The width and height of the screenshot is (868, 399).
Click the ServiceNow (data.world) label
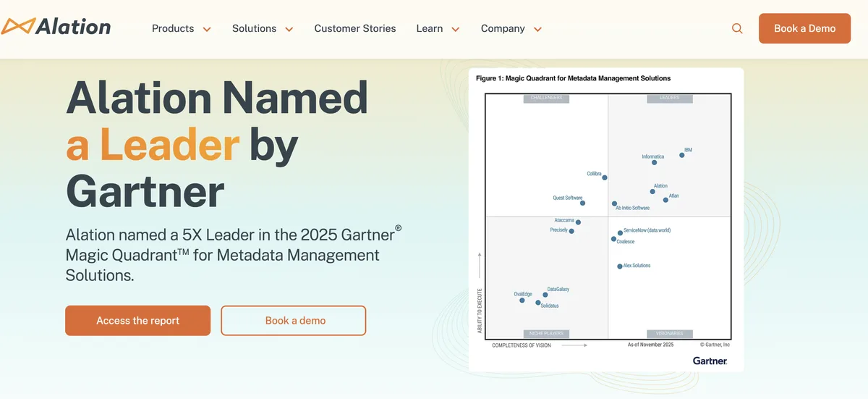[647, 230]
